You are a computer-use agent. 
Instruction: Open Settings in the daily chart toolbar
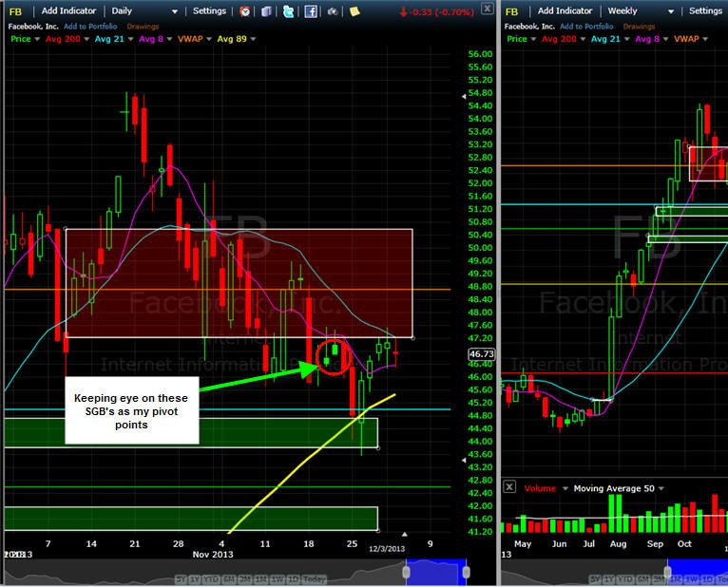[209, 10]
